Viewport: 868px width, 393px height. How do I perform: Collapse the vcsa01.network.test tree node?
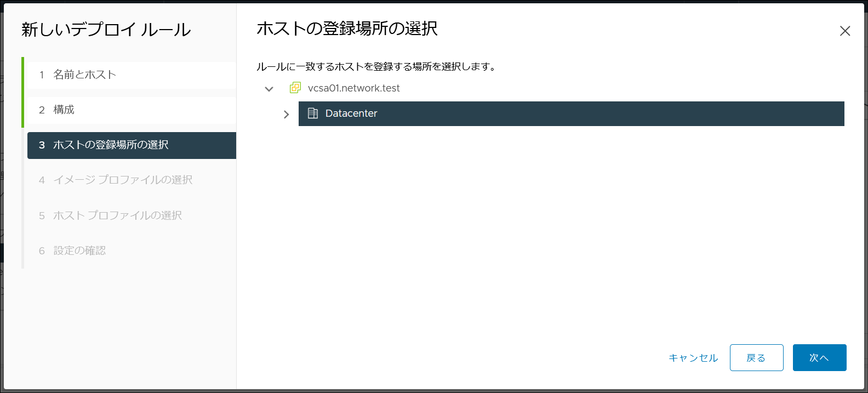pos(269,89)
